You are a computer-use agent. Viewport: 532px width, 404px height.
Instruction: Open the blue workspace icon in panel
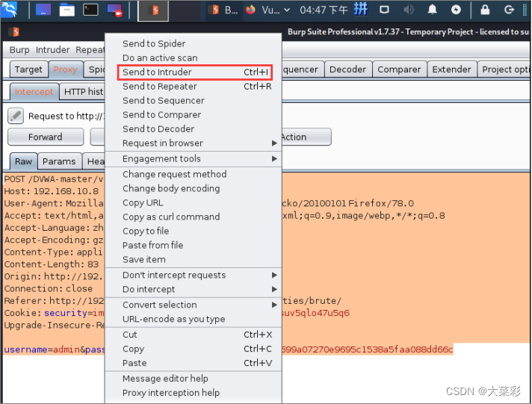pos(43,10)
